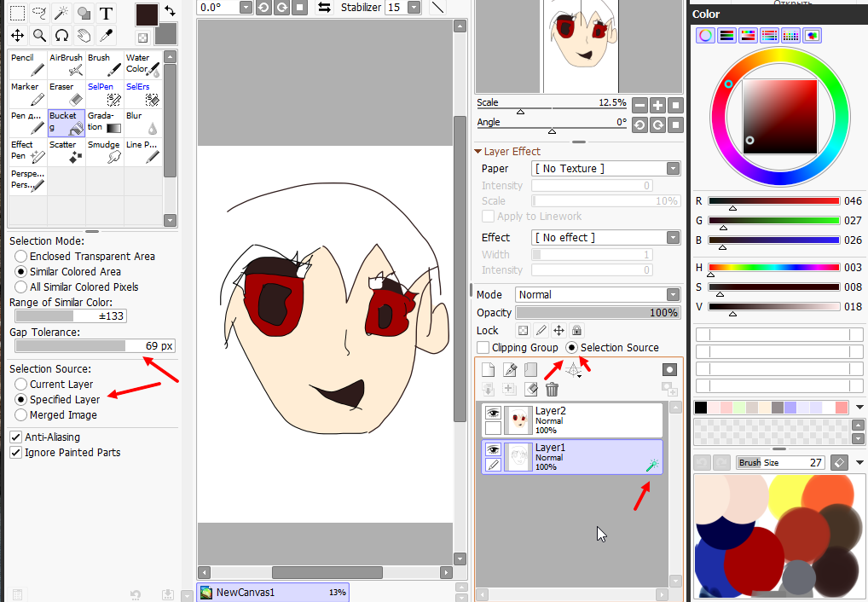Viewport: 868px width, 602px height.
Task: Create a new layer folder
Action: (x=531, y=369)
